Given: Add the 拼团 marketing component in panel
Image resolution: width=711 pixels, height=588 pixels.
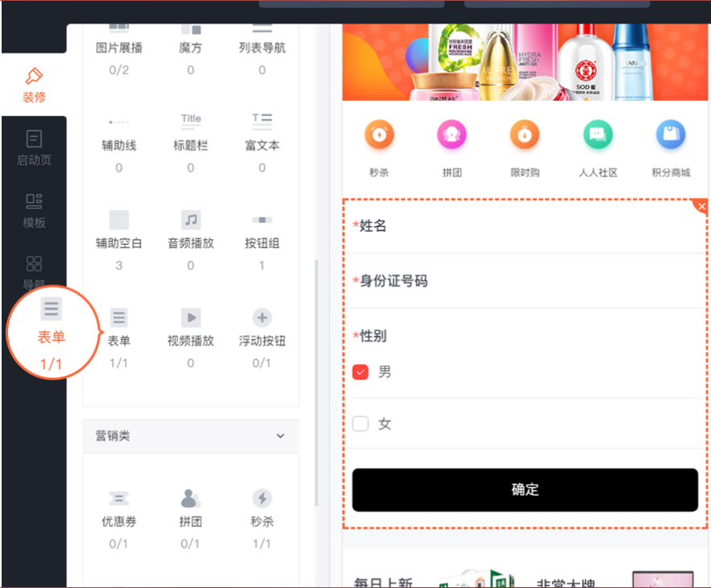Looking at the screenshot, I should pyautogui.click(x=190, y=521).
